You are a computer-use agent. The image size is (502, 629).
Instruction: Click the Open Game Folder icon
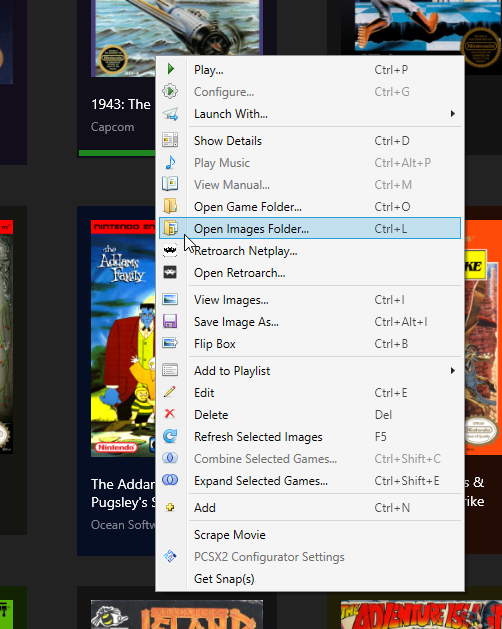click(170, 206)
